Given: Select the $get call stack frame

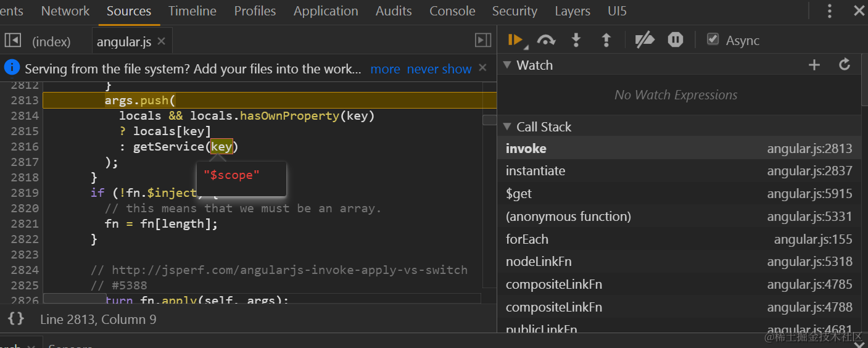Looking at the screenshot, I should (679, 194).
